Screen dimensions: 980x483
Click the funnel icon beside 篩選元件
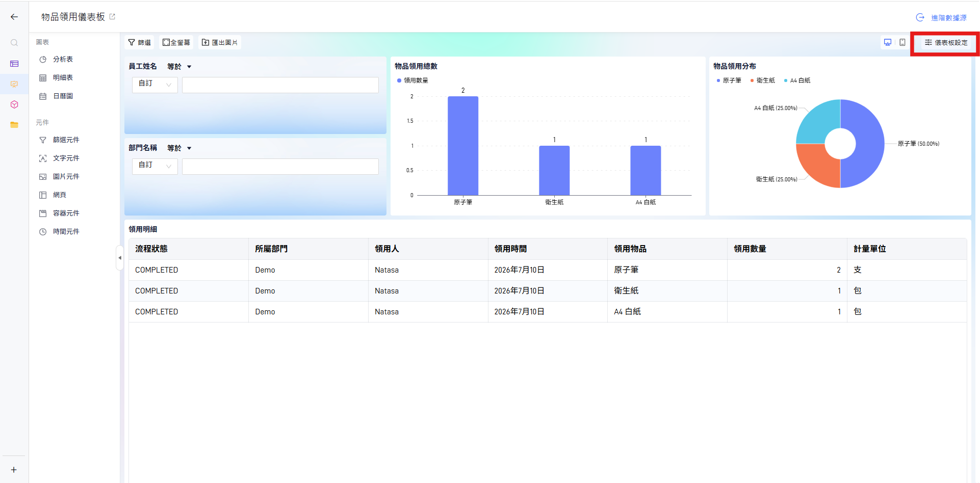(x=43, y=140)
